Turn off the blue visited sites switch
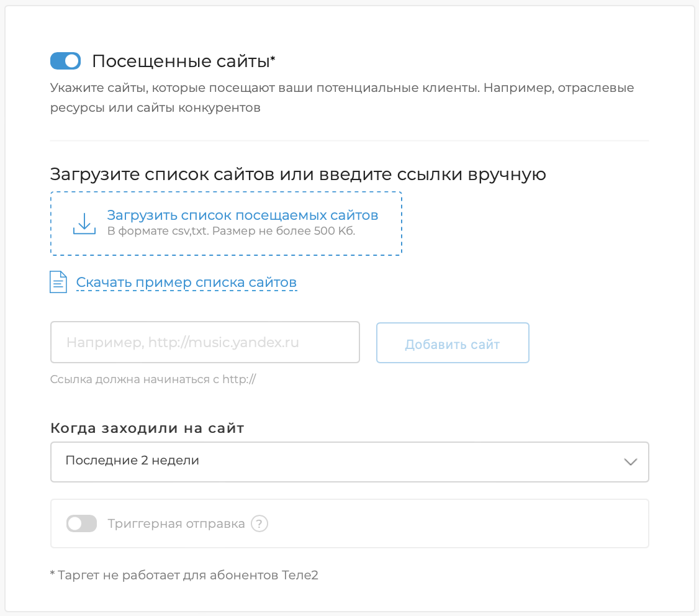The height and width of the screenshot is (616, 699). tap(65, 61)
